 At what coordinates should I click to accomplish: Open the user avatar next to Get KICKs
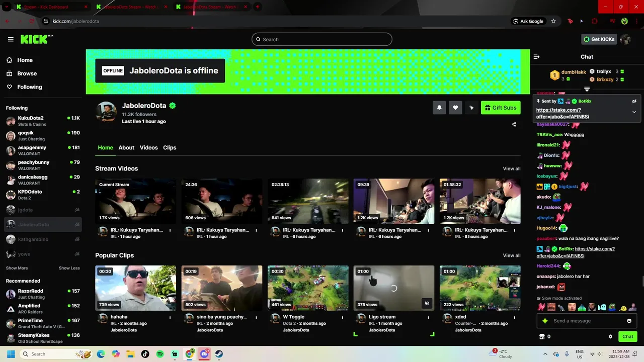[625, 39]
